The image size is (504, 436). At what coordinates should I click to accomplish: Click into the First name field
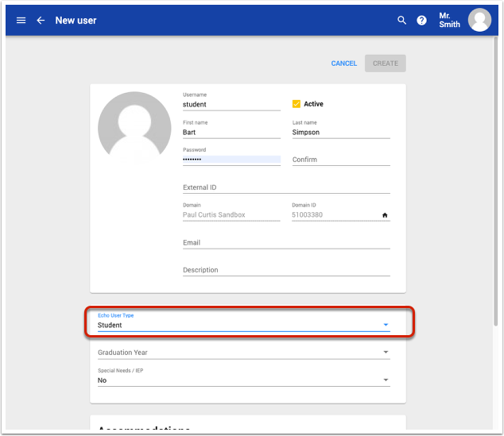(x=231, y=133)
